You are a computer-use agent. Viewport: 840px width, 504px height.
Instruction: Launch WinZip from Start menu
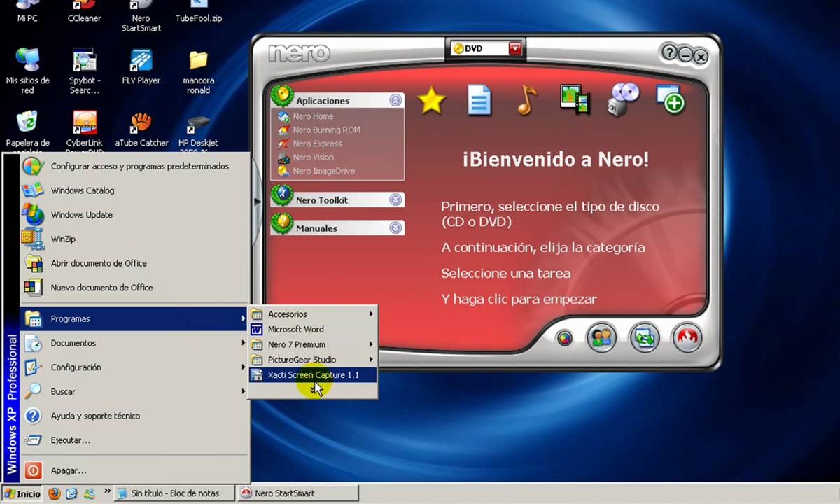click(134, 239)
